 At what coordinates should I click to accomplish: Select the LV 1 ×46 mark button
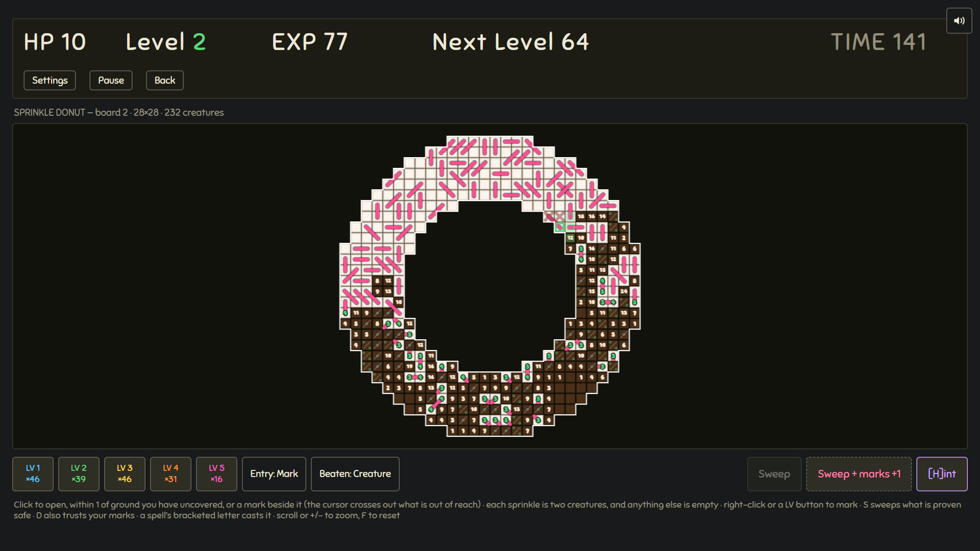(x=33, y=473)
